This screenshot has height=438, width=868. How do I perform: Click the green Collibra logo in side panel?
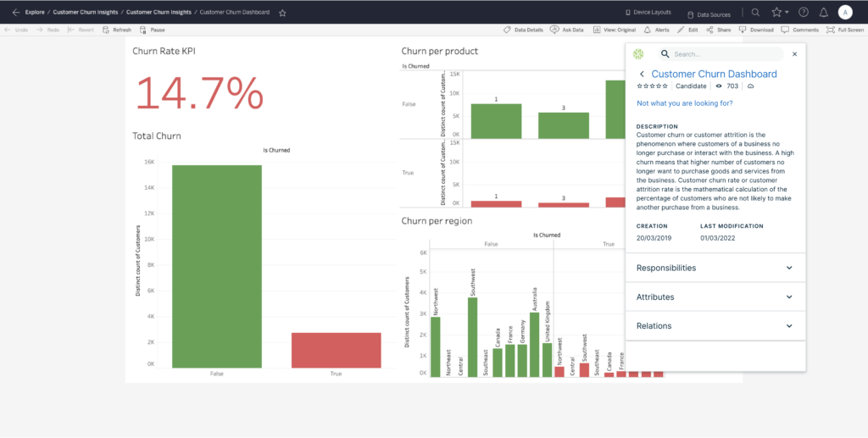click(x=639, y=53)
